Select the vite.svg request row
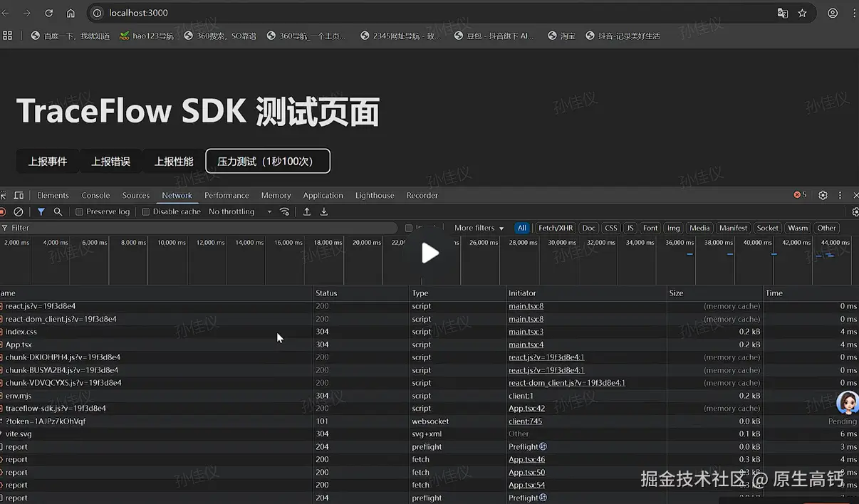 [429, 434]
